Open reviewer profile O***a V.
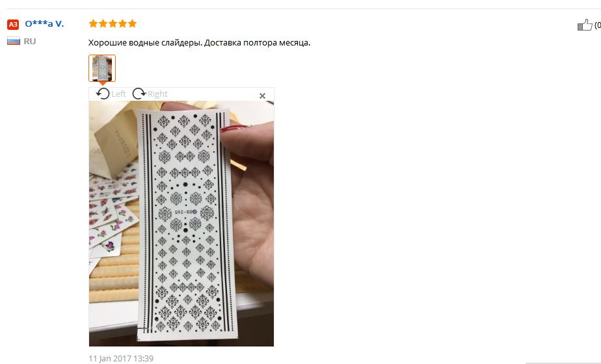Screen dimensions: 601x364 pos(44,24)
